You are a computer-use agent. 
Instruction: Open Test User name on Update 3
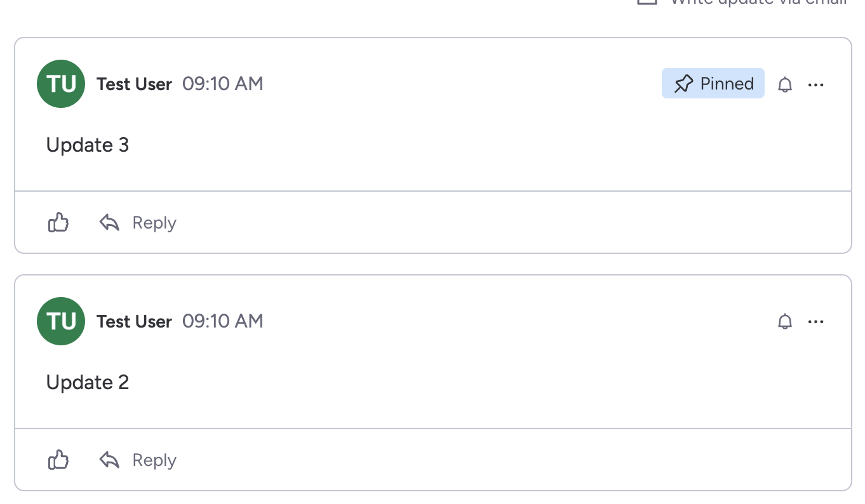tap(134, 84)
